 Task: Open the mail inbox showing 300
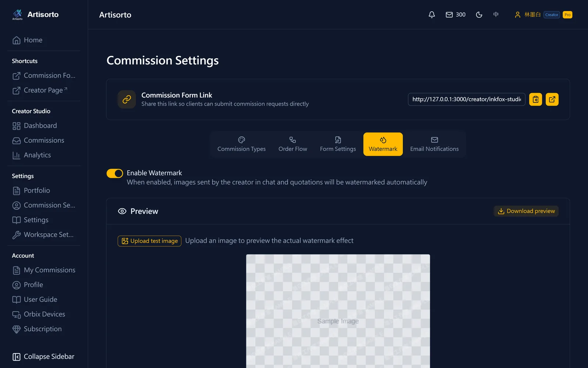click(x=456, y=15)
